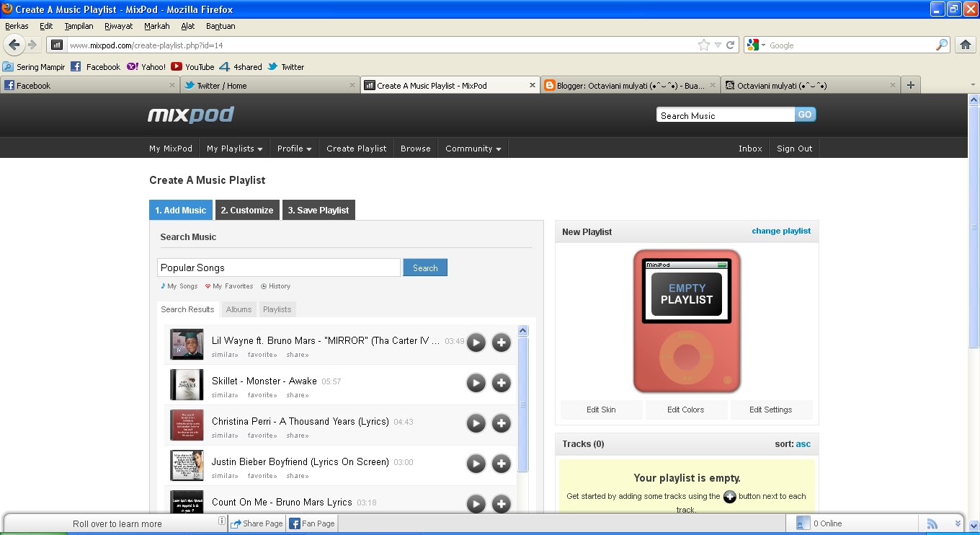Click the GO search button in header

coord(805,115)
